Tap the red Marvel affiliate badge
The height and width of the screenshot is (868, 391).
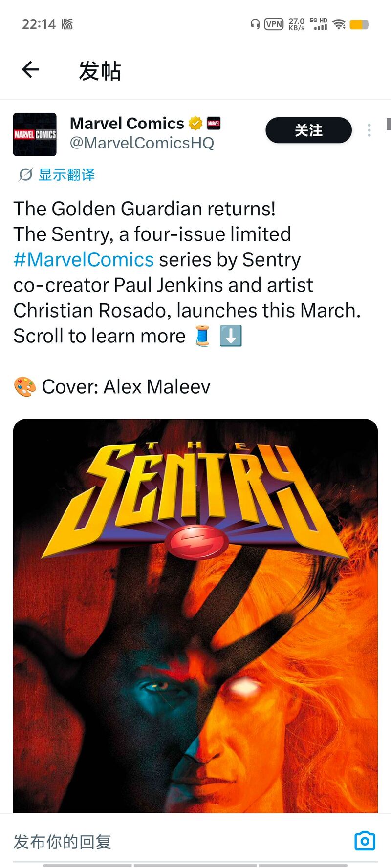pyautogui.click(x=214, y=124)
